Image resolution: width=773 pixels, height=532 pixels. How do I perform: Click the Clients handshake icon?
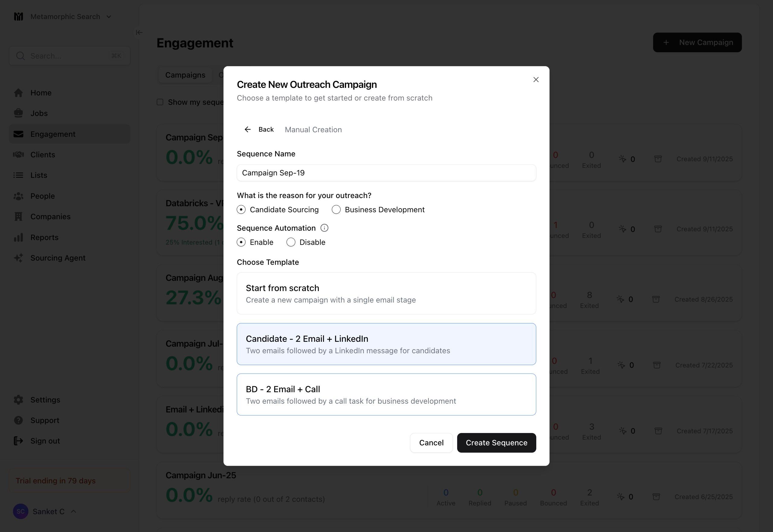coord(18,155)
